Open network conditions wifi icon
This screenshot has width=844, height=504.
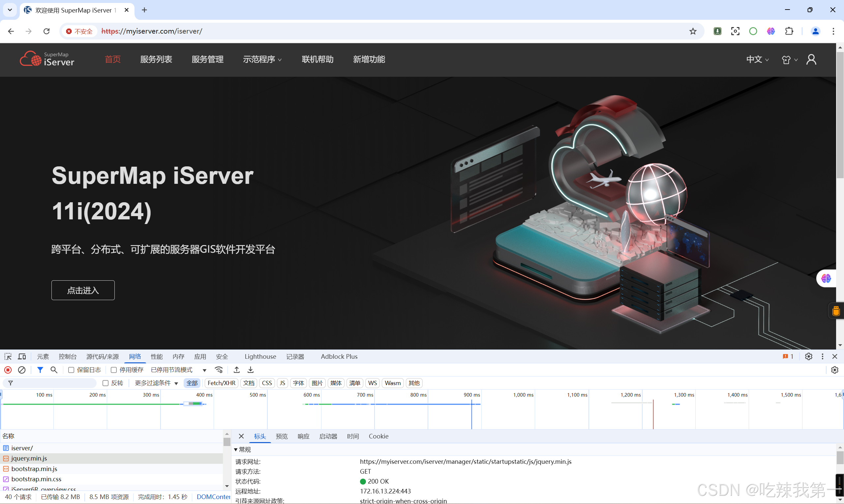click(x=219, y=370)
